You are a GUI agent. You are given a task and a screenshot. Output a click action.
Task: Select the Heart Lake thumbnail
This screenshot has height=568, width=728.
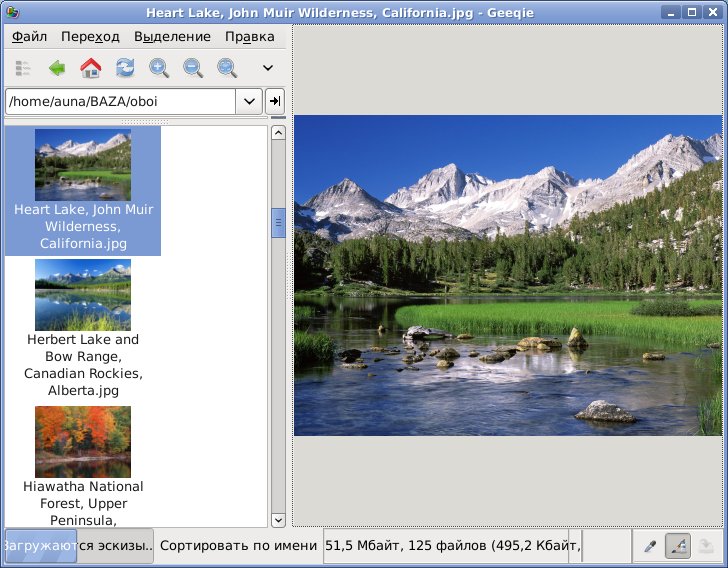[83, 165]
